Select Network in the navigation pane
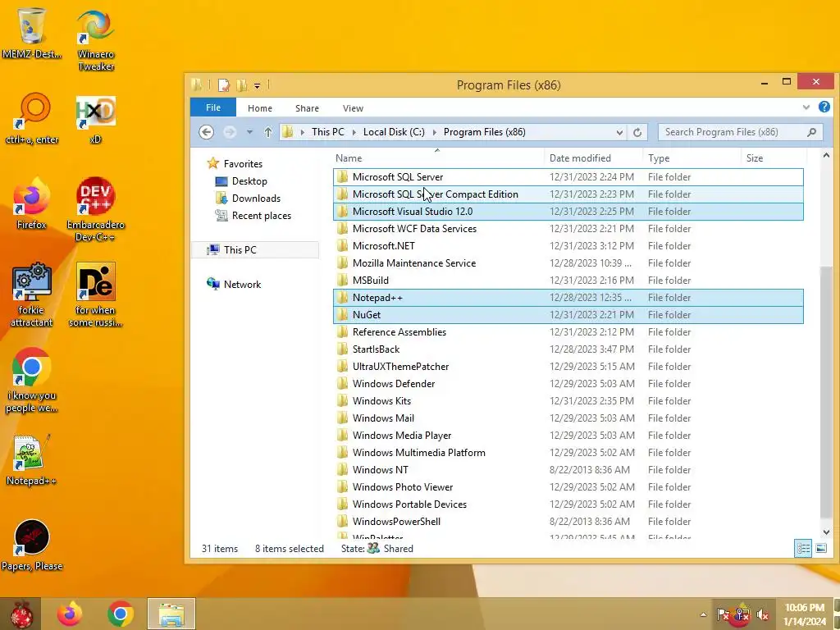This screenshot has height=630, width=840. (242, 285)
